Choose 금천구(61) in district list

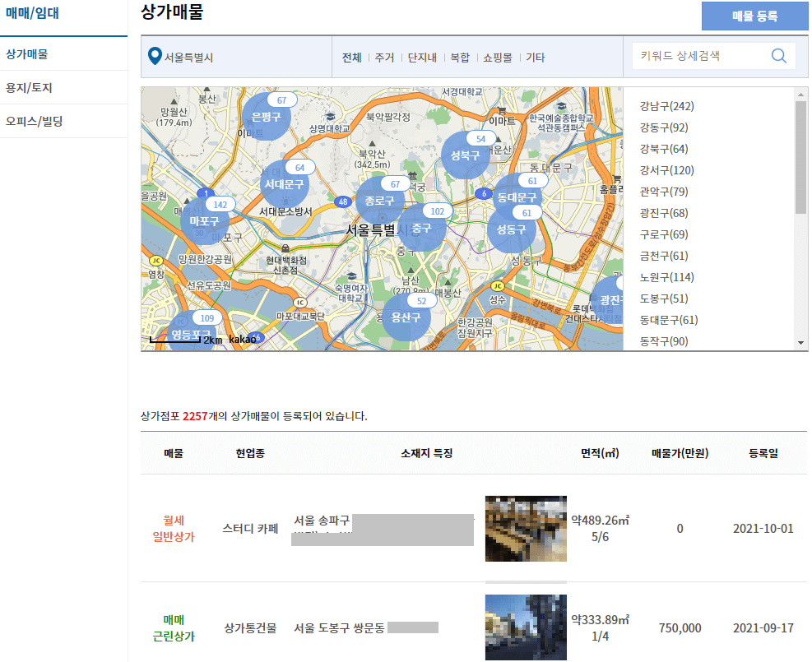coord(664,256)
